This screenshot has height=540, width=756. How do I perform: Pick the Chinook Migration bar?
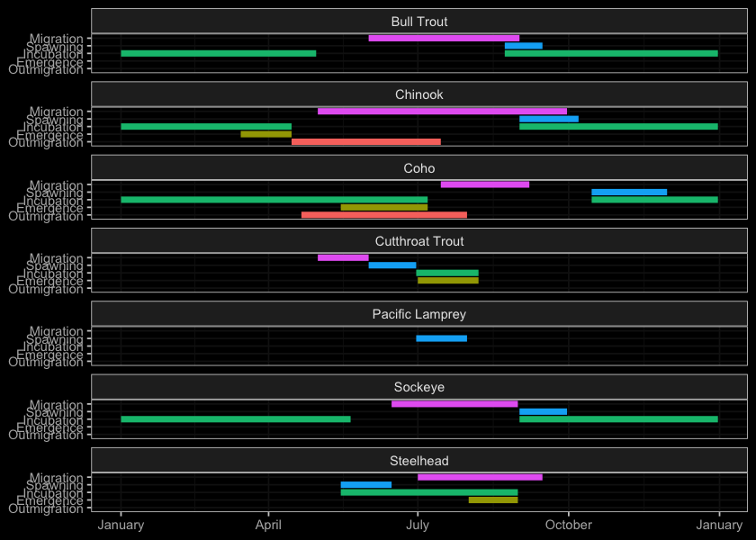click(442, 112)
